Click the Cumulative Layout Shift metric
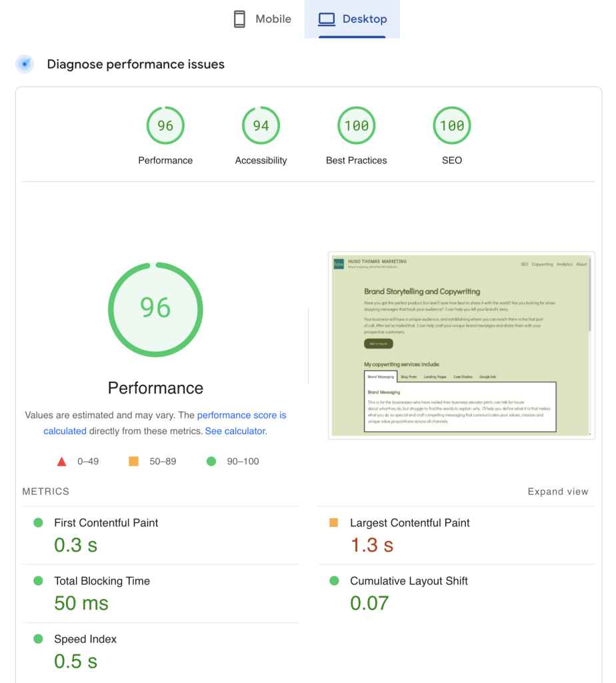The image size is (616, 683). 409,581
